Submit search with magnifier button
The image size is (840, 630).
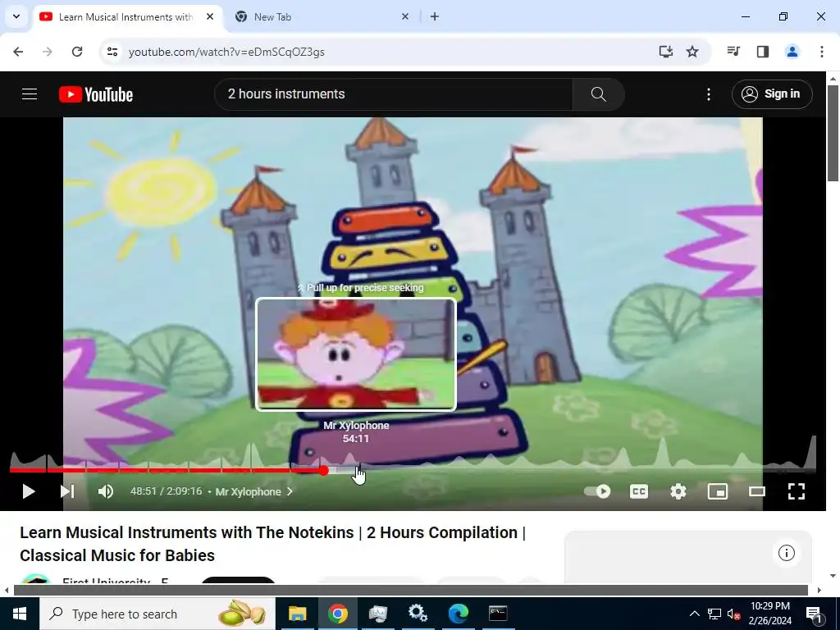pyautogui.click(x=598, y=94)
